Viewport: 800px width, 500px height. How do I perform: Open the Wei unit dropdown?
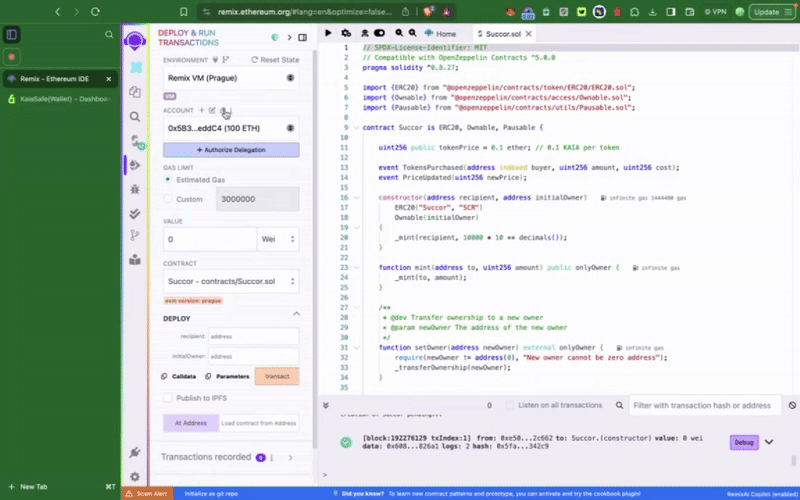point(278,239)
